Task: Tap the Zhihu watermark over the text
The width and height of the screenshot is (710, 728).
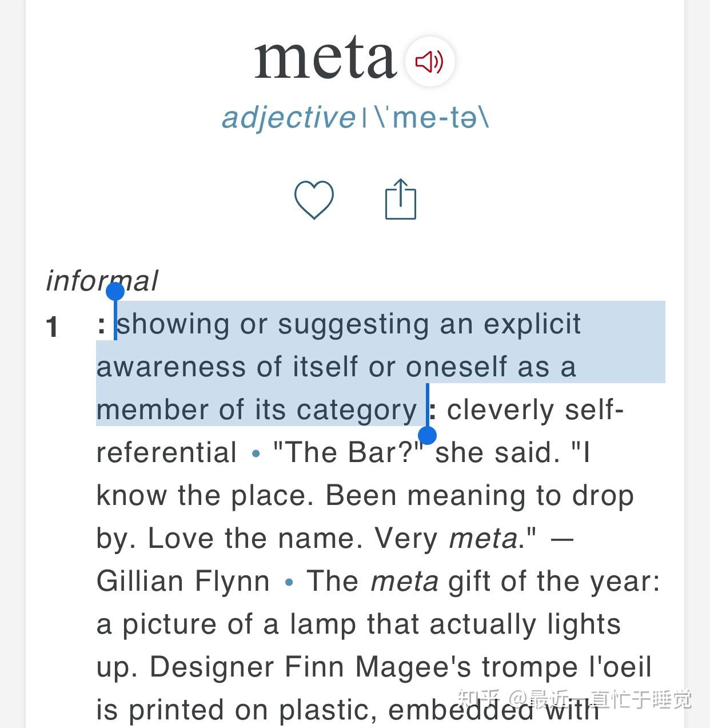Action: [574, 699]
